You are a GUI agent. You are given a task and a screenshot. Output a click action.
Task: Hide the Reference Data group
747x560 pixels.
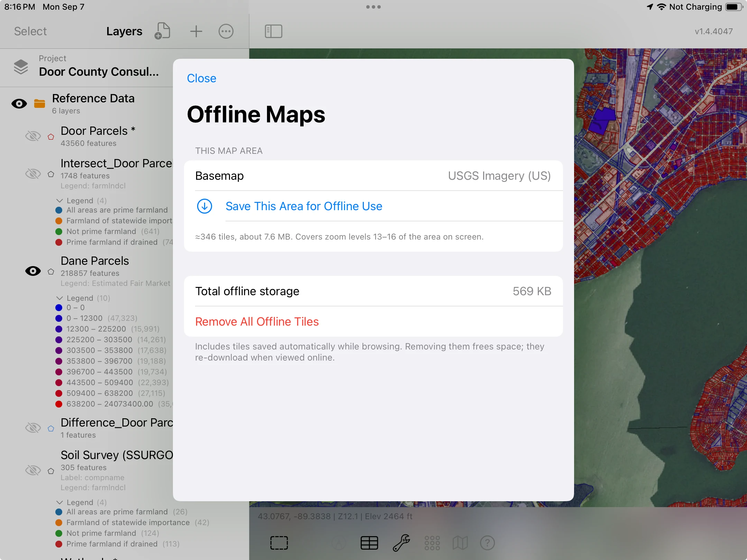coord(19,104)
